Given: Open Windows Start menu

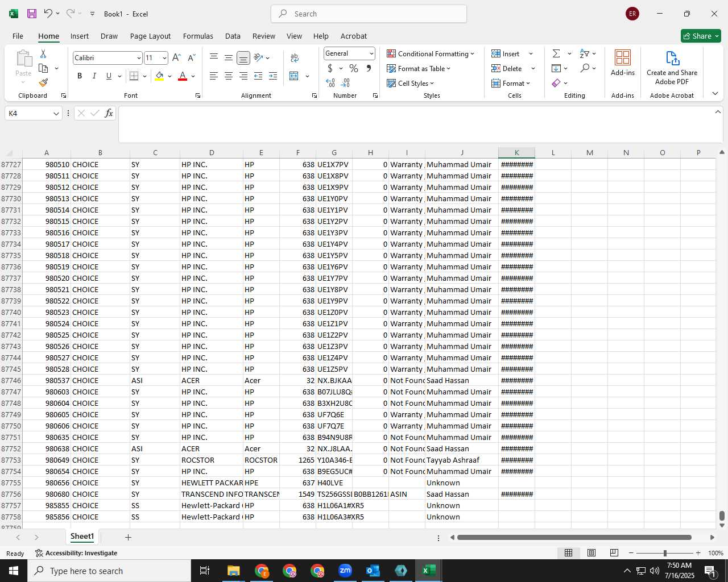Looking at the screenshot, I should 14,571.
